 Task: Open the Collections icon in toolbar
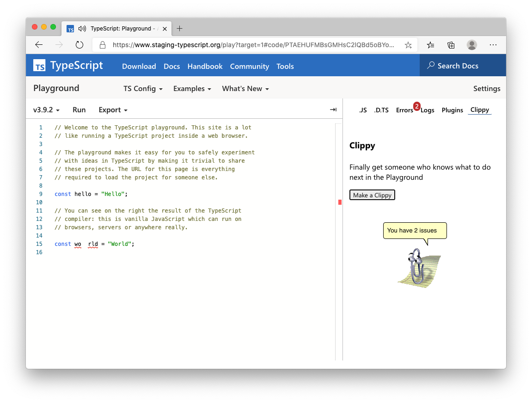click(451, 45)
